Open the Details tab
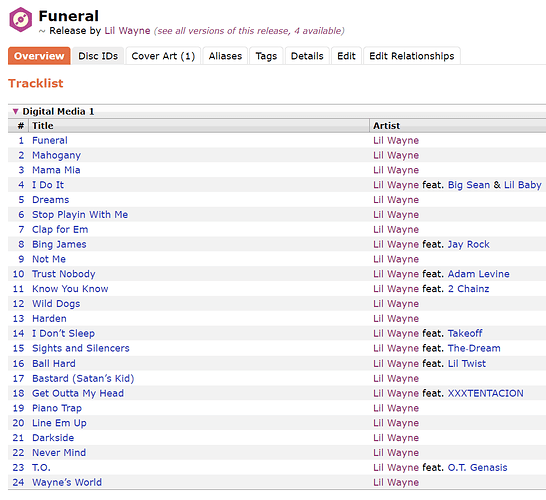 (x=307, y=56)
